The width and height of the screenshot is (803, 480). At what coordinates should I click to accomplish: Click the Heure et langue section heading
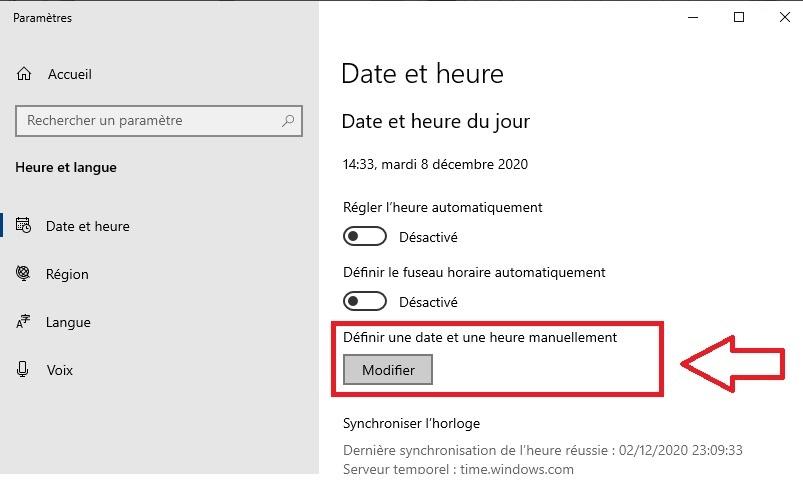(x=66, y=168)
